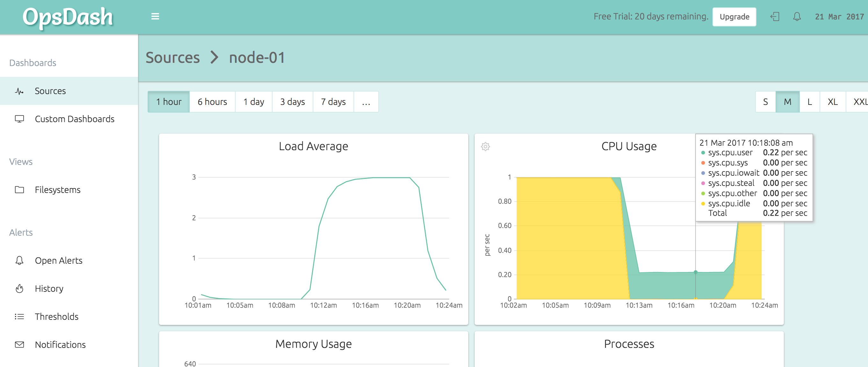Click the Dashboards section heading
Screen dimensions: 868x367
33,63
